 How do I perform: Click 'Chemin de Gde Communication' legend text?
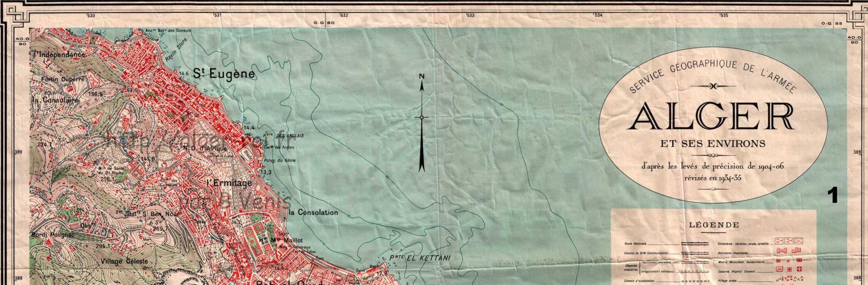tap(646, 253)
